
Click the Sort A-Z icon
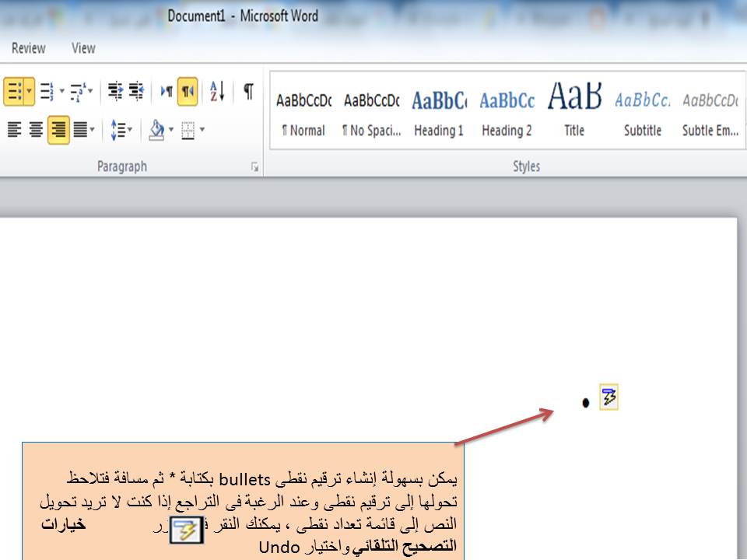[x=217, y=91]
